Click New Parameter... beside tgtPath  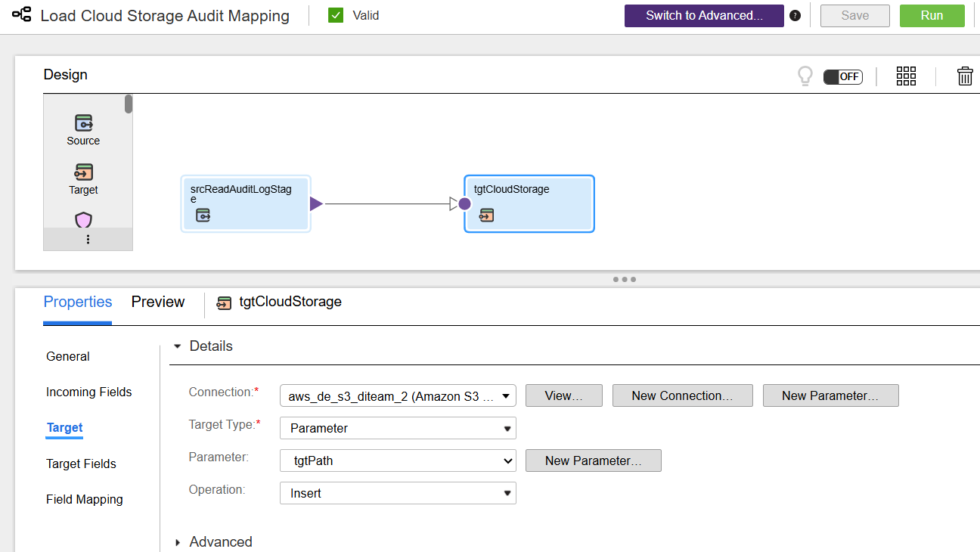point(594,461)
